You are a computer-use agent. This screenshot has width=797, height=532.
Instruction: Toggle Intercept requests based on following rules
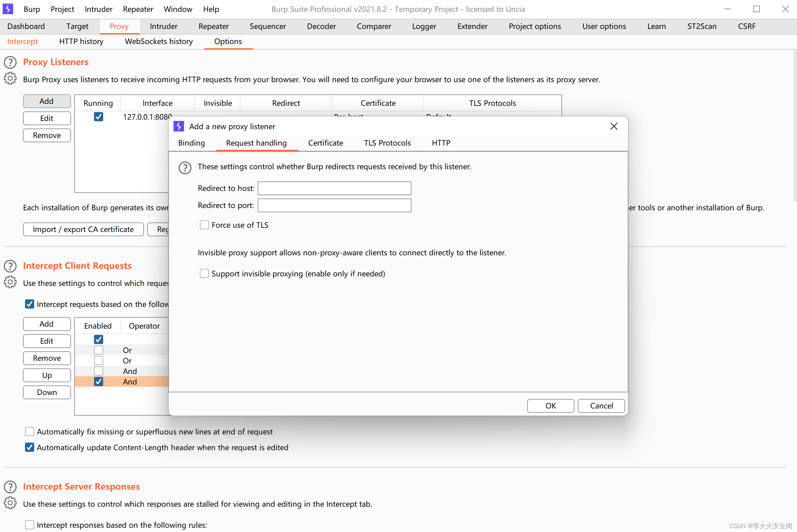tap(30, 304)
